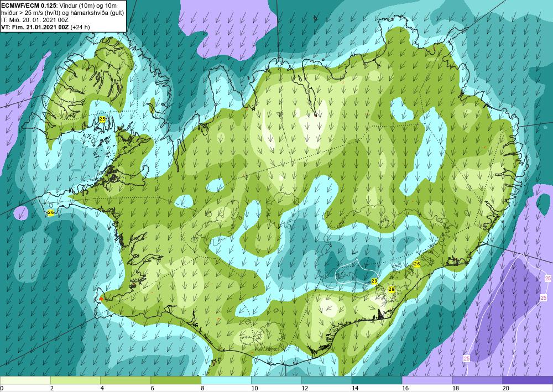The image size is (553, 392).
Task: Select the 14–16 m/s dark teal legend swatch
Action: [377, 380]
